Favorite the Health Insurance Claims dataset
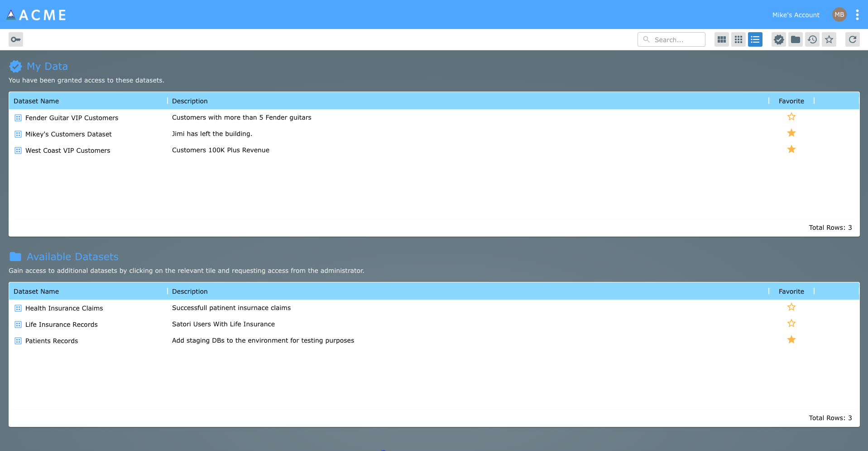868x451 pixels. coord(791,307)
